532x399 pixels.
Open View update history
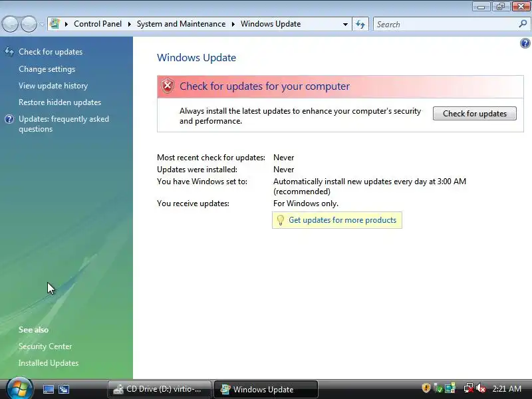pyautogui.click(x=53, y=86)
